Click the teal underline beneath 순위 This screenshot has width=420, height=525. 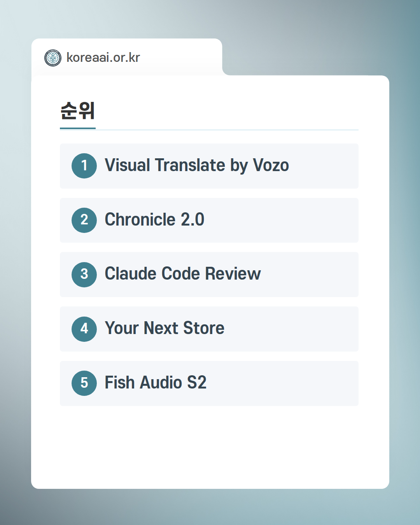coord(78,128)
